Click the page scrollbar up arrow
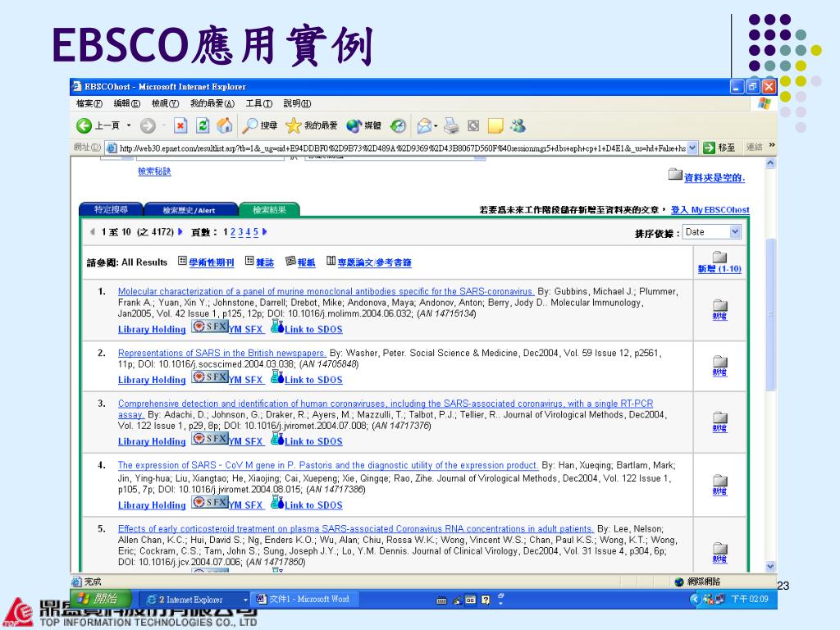Screen dimensions: 840x630 (x=770, y=163)
